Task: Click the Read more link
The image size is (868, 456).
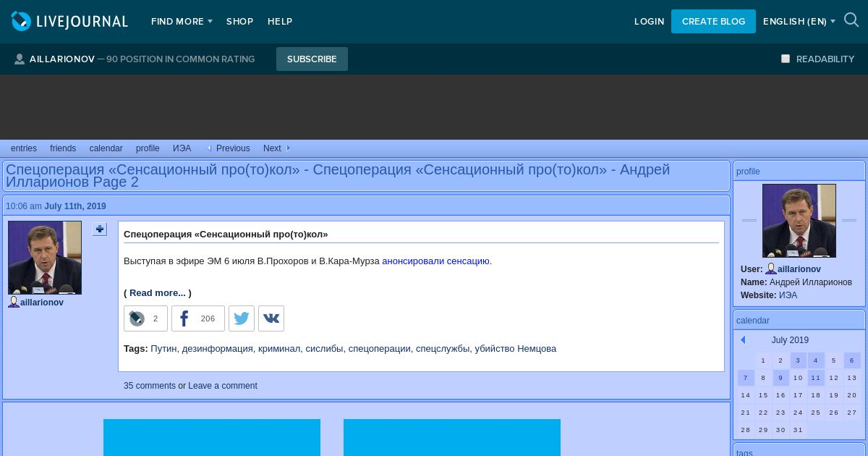Action: coord(158,293)
